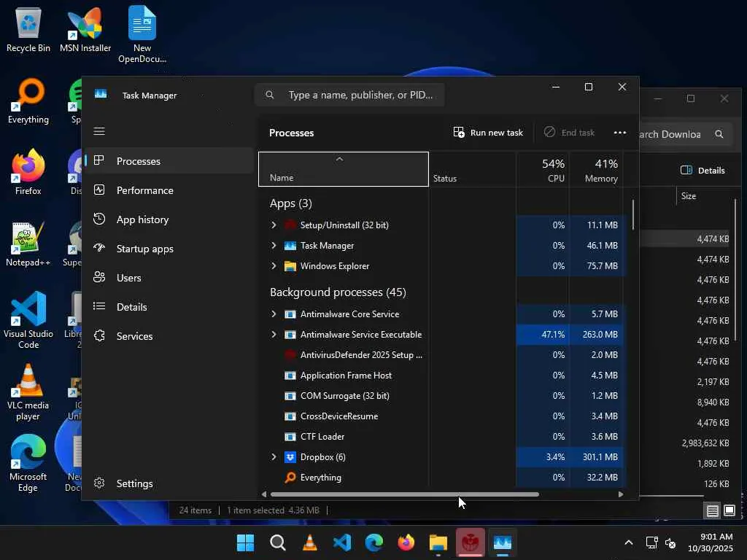
Task: Expand the Task Manager process row
Action: click(x=274, y=245)
